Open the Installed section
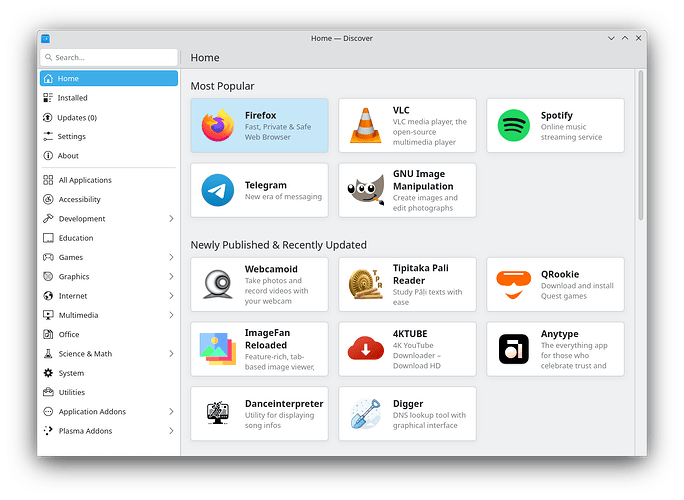The height and width of the screenshot is (500, 684). tap(72, 98)
